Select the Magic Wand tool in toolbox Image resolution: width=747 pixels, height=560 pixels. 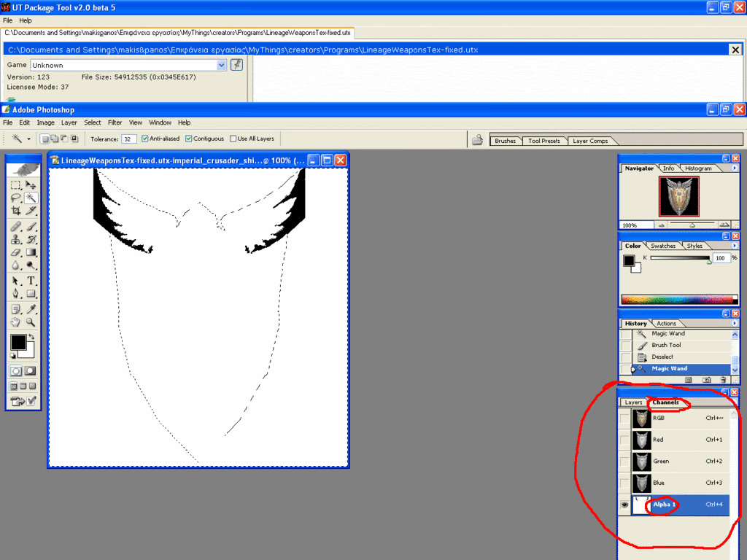pos(31,198)
